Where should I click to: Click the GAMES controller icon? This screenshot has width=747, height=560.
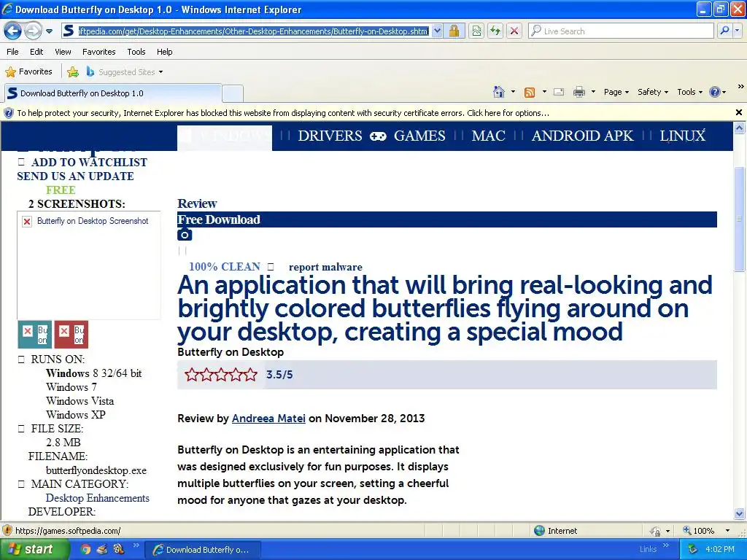(379, 136)
